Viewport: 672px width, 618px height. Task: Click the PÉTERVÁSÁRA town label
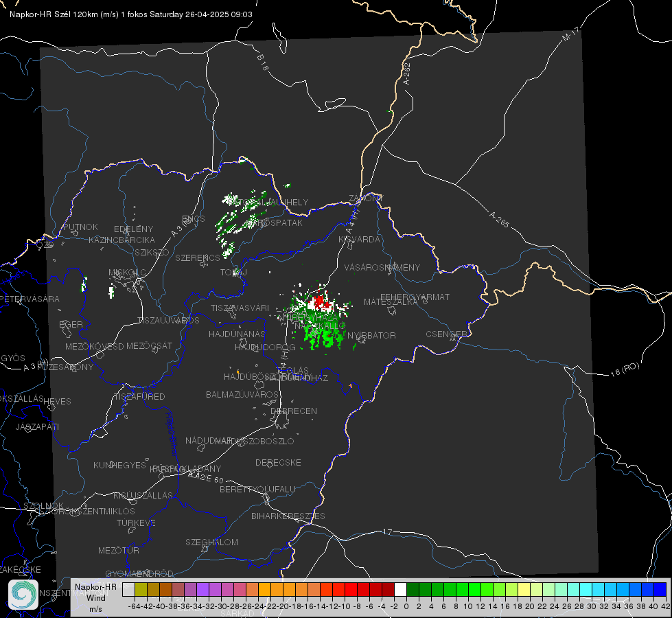click(x=30, y=299)
